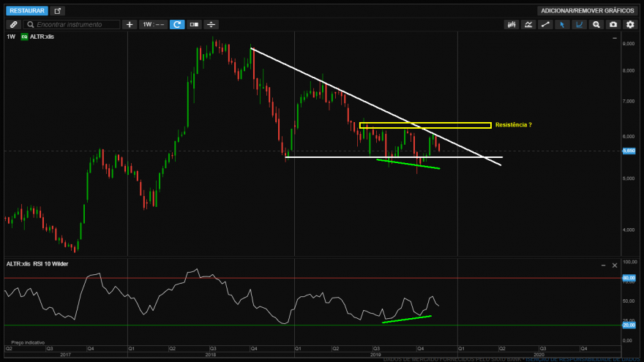Click the RESTAURAR button

pos(27,11)
